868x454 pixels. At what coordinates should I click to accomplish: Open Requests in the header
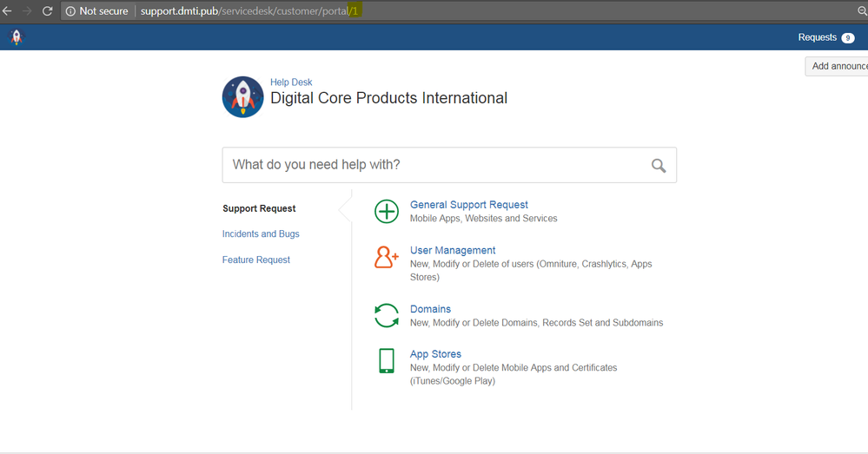coord(817,37)
